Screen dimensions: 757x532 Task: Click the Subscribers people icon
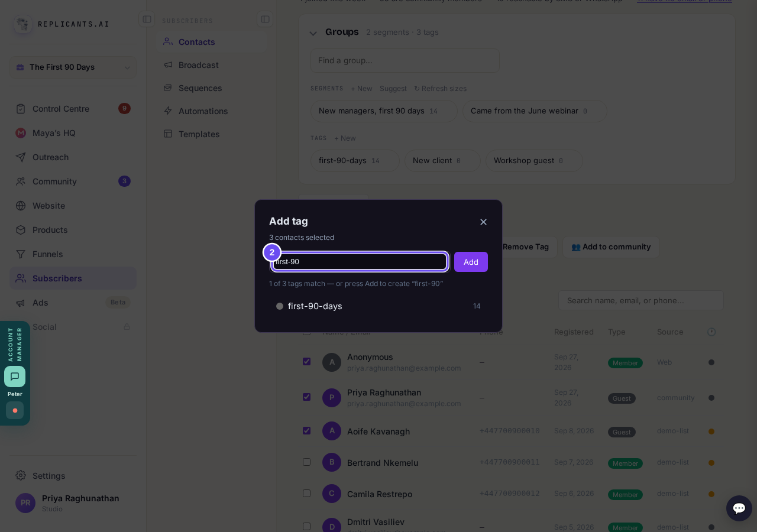pos(21,278)
